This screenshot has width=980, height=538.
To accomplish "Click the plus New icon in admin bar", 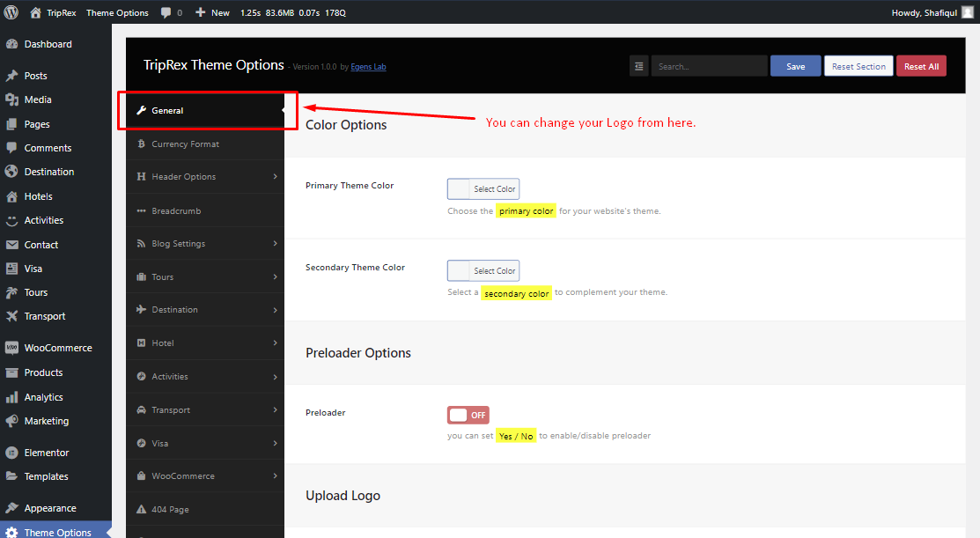I will click(x=200, y=12).
